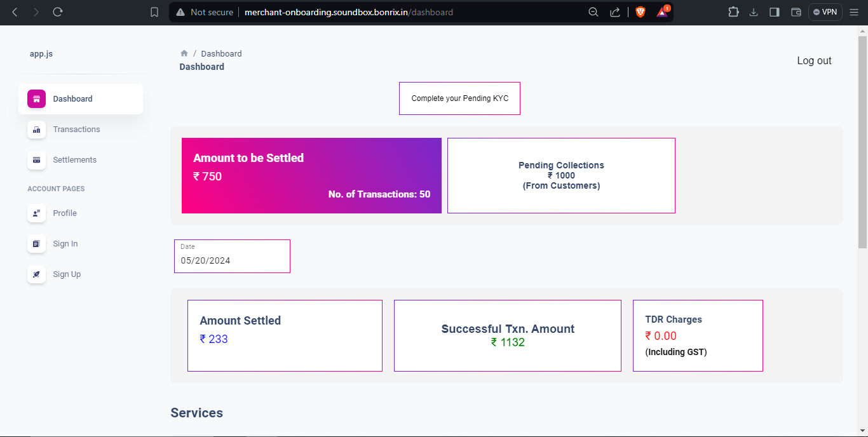Click the Settlements credit card icon

click(x=36, y=160)
